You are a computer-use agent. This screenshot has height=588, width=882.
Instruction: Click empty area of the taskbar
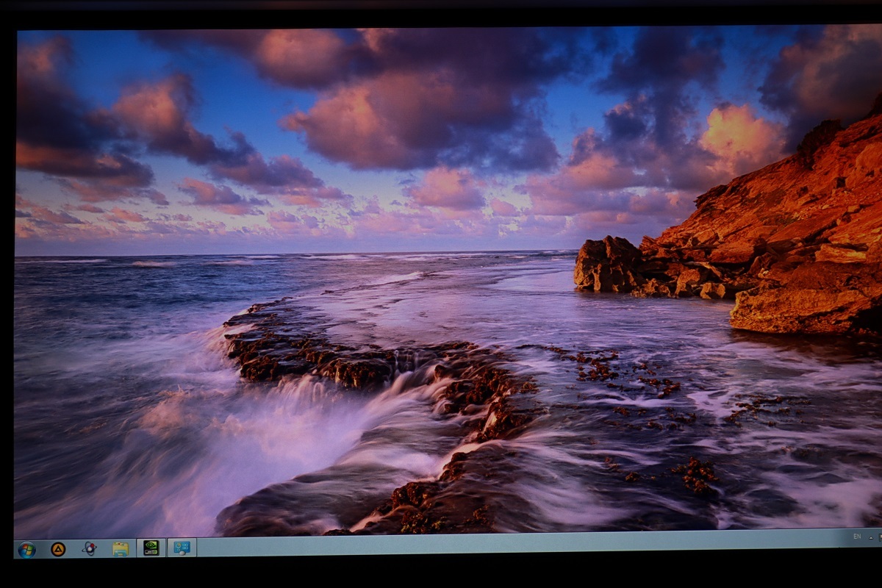tap(514, 542)
